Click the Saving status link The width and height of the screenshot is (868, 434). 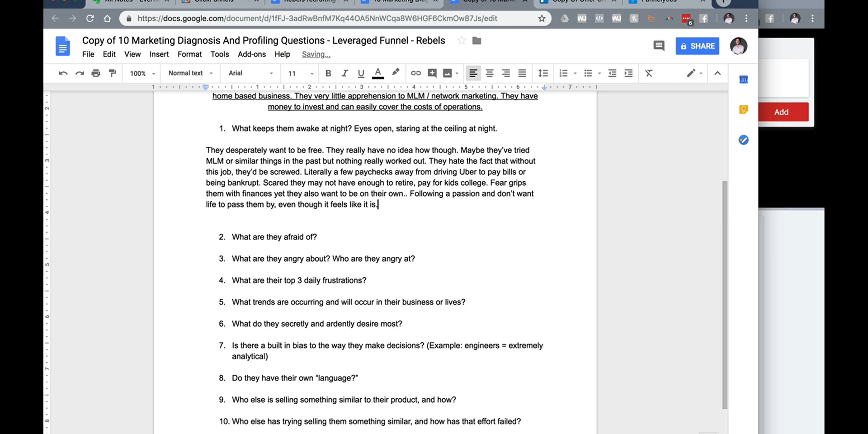pyautogui.click(x=316, y=54)
